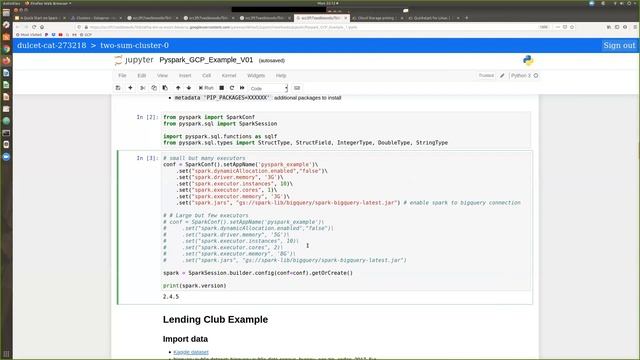Open the Help menu
Screen dimensions: 640x360
[281, 76]
